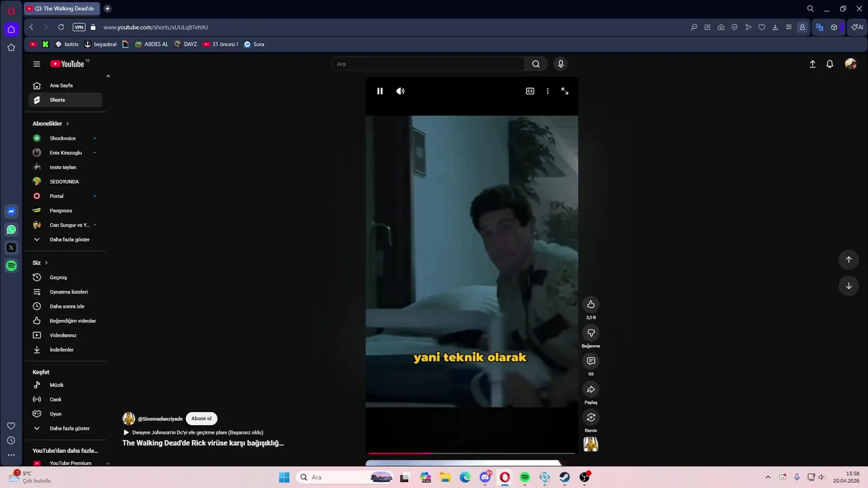This screenshot has width=868, height=488.
Task: Open Shockvoice subscription
Action: click(65, 138)
